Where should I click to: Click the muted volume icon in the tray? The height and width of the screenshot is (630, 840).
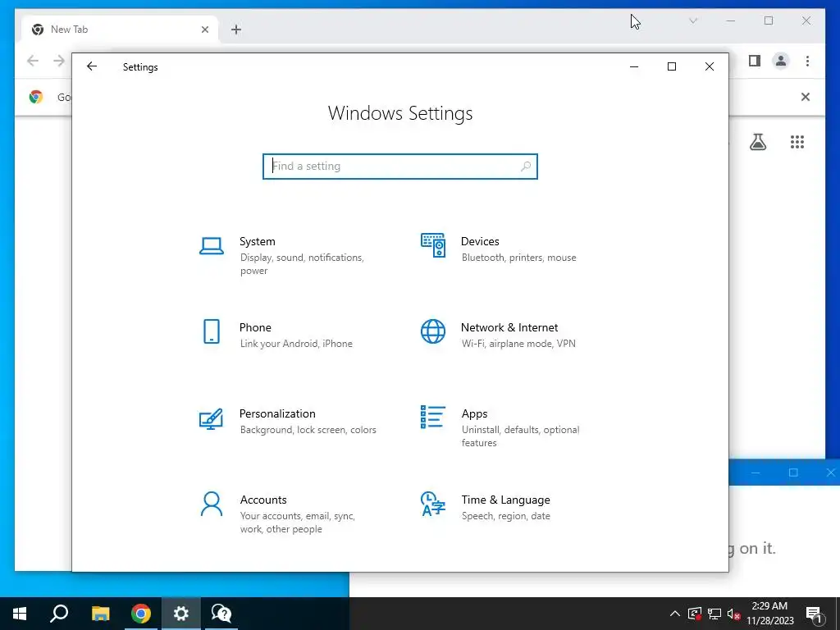click(x=734, y=614)
